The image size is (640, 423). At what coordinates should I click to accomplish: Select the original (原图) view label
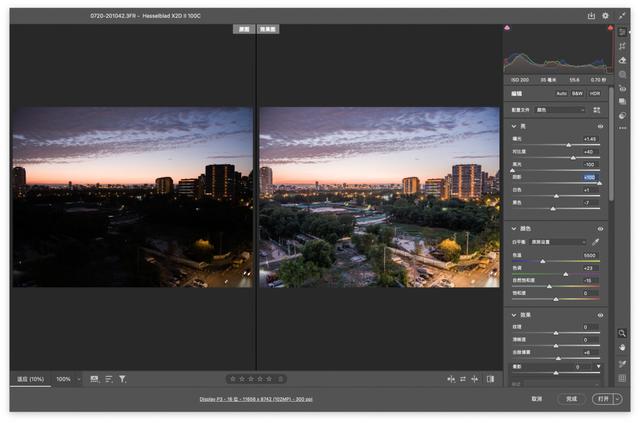pyautogui.click(x=244, y=29)
